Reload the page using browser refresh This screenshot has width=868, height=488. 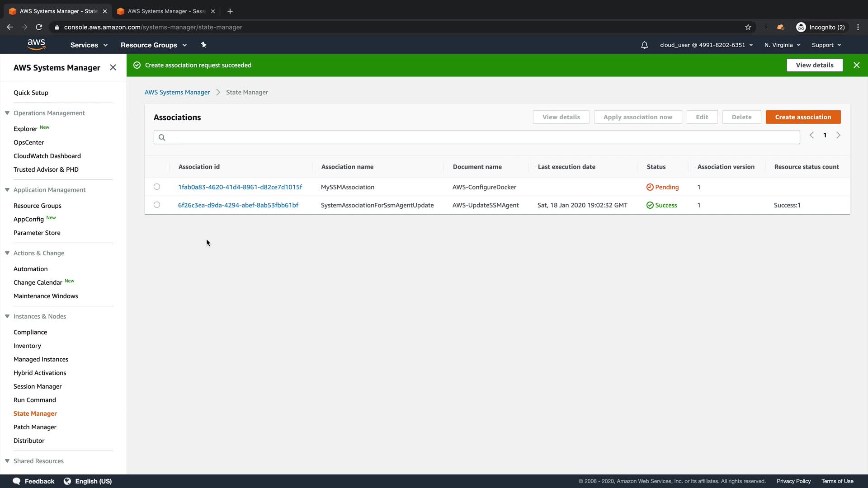point(39,27)
